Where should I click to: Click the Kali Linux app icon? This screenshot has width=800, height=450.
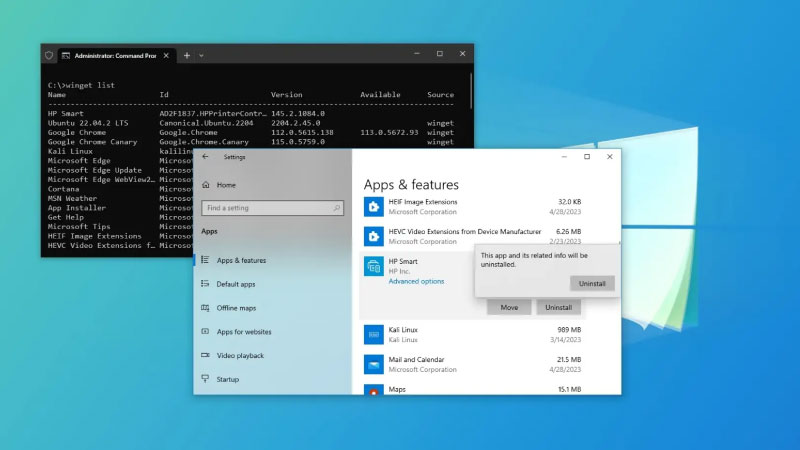(372, 335)
